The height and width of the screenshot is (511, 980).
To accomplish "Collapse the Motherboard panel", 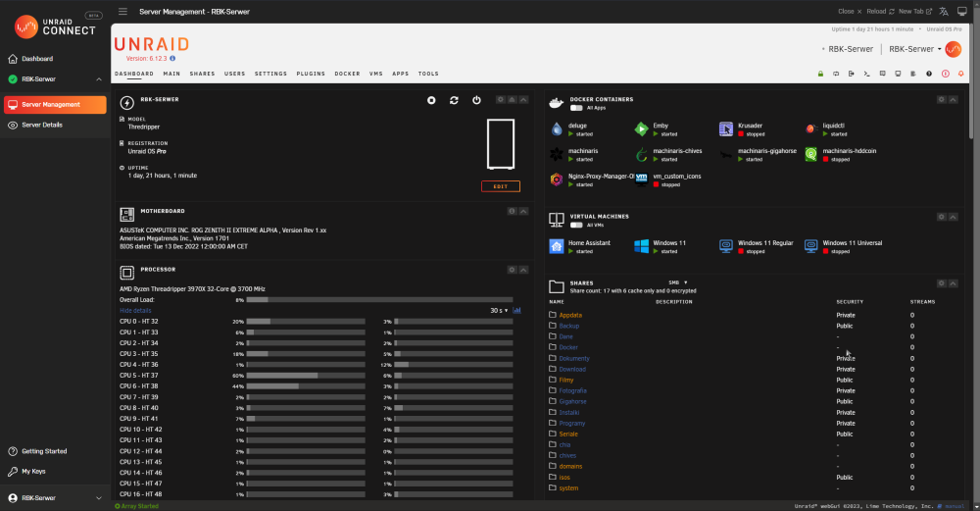I will (523, 212).
